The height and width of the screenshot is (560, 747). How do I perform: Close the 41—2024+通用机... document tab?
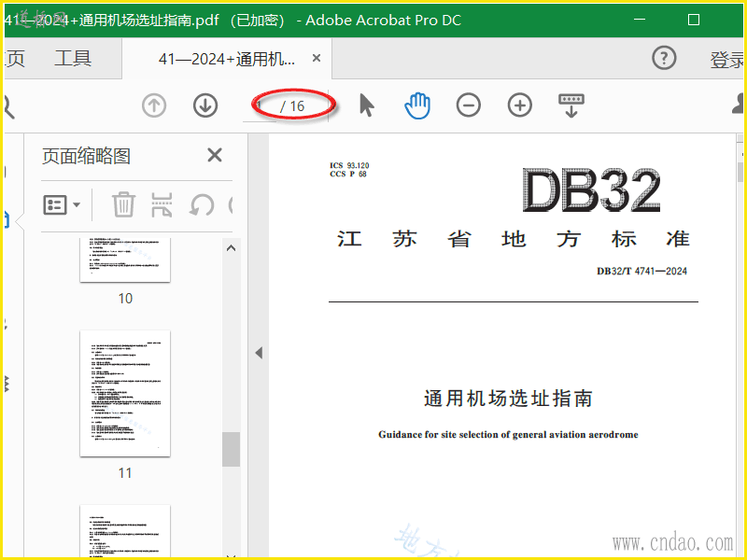tap(317, 58)
